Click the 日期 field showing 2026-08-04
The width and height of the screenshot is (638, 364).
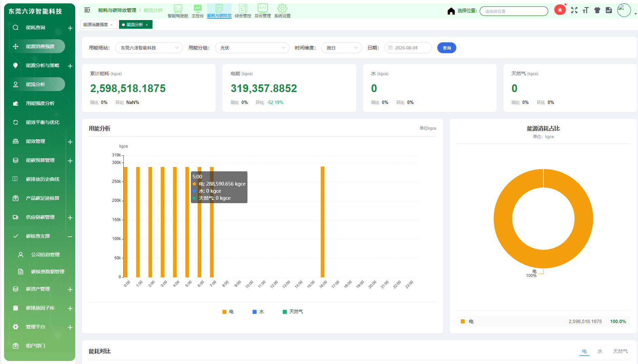pos(408,48)
